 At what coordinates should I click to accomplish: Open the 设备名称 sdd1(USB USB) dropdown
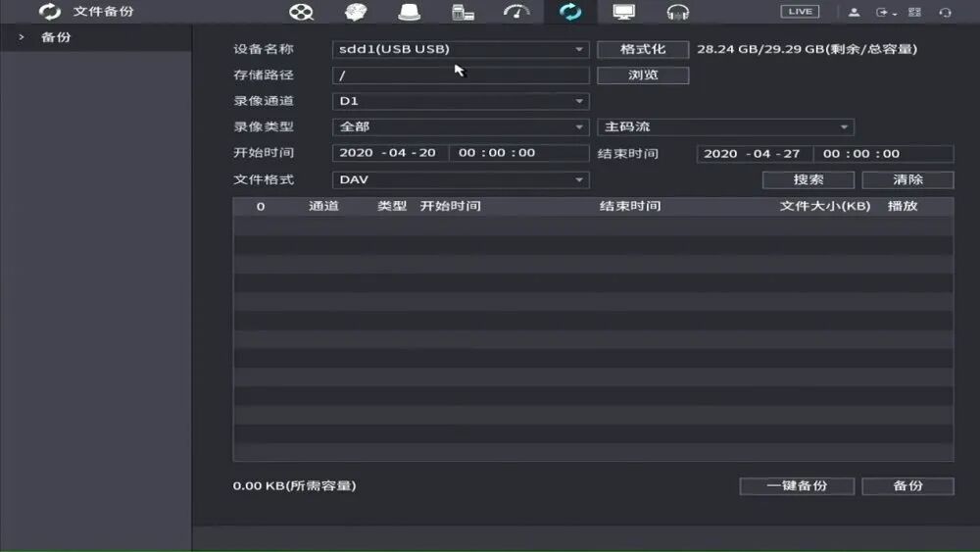tap(461, 49)
